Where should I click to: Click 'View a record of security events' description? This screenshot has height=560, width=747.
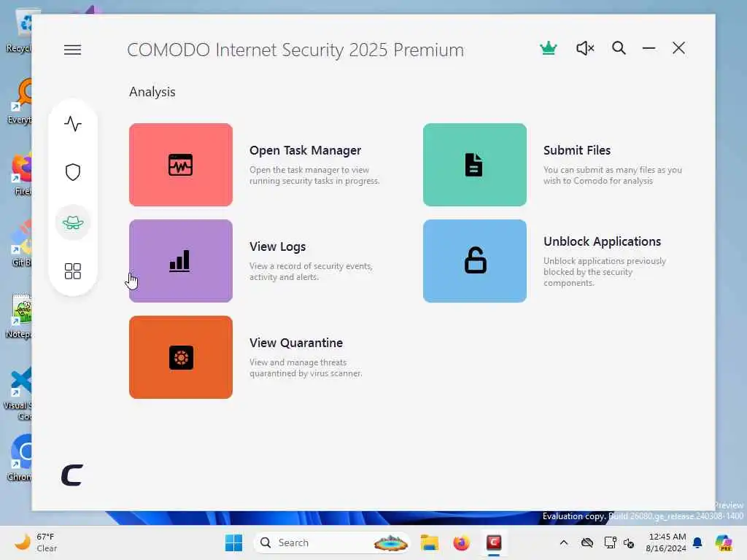(x=311, y=271)
